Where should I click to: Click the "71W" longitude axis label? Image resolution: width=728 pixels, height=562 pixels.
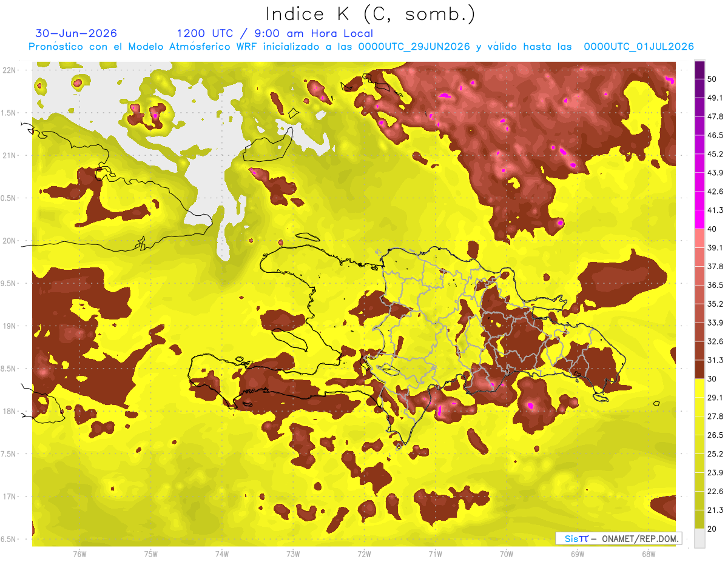tap(435, 554)
